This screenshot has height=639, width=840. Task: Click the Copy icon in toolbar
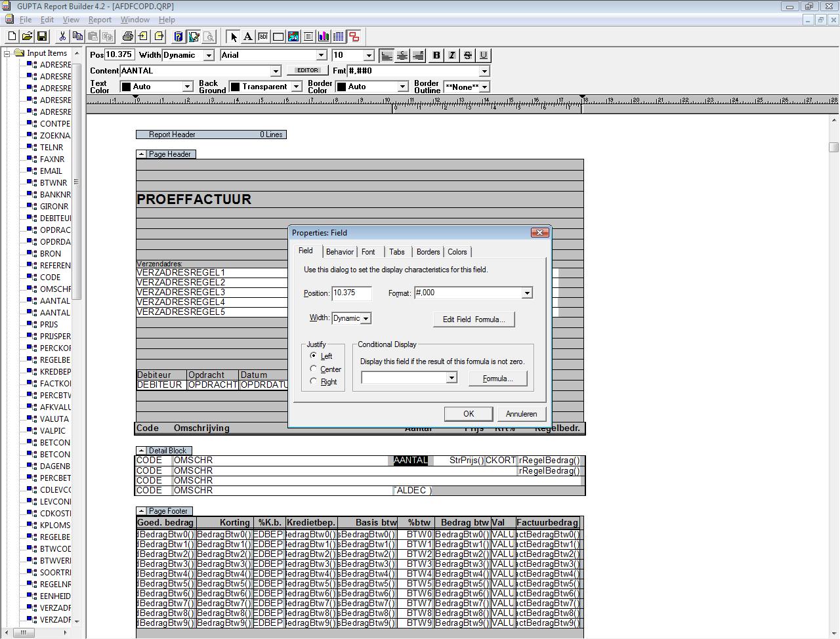(x=77, y=37)
